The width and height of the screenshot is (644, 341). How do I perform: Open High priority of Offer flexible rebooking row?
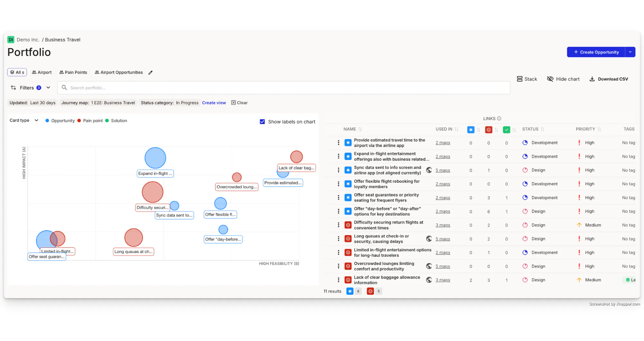[586, 184]
